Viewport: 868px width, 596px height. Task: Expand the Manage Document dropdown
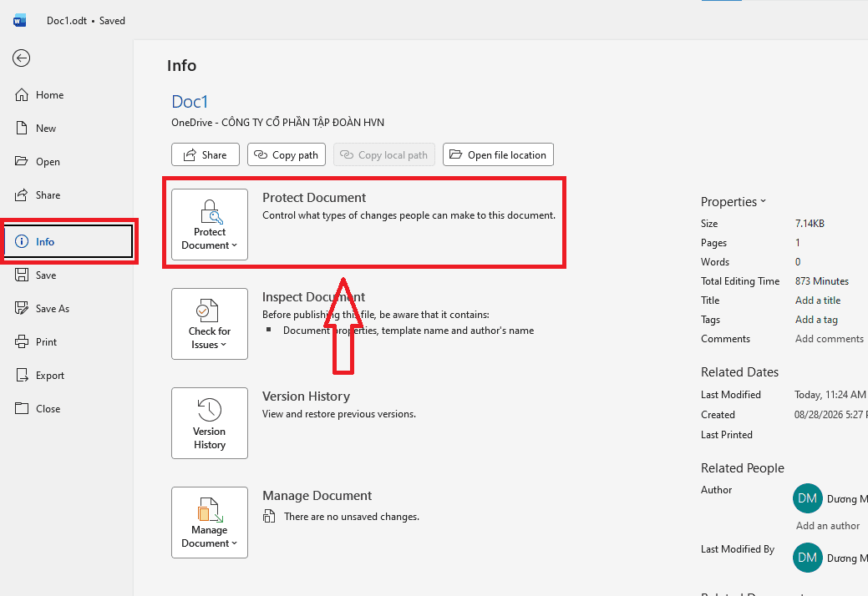click(210, 523)
